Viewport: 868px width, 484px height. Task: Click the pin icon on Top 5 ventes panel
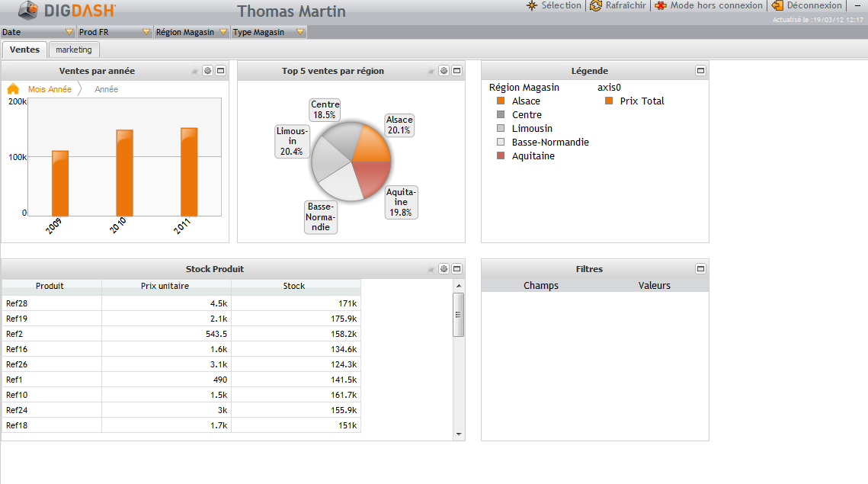[x=431, y=71]
